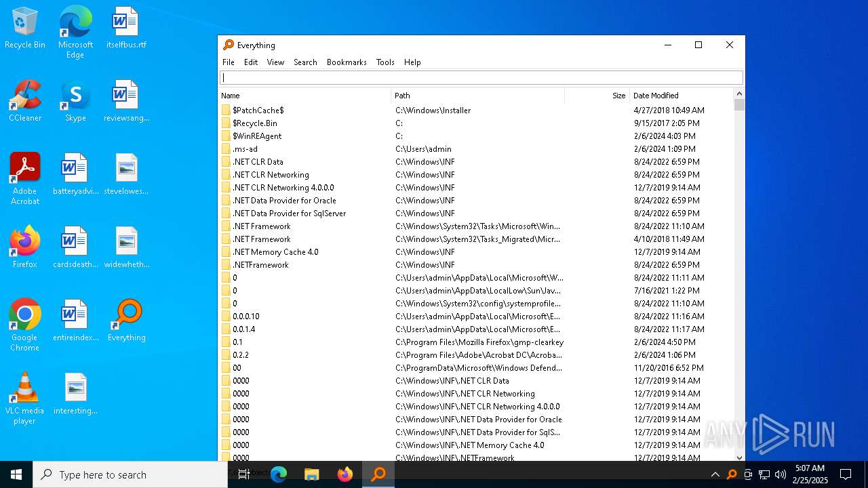Click the Everything search input box

point(481,77)
